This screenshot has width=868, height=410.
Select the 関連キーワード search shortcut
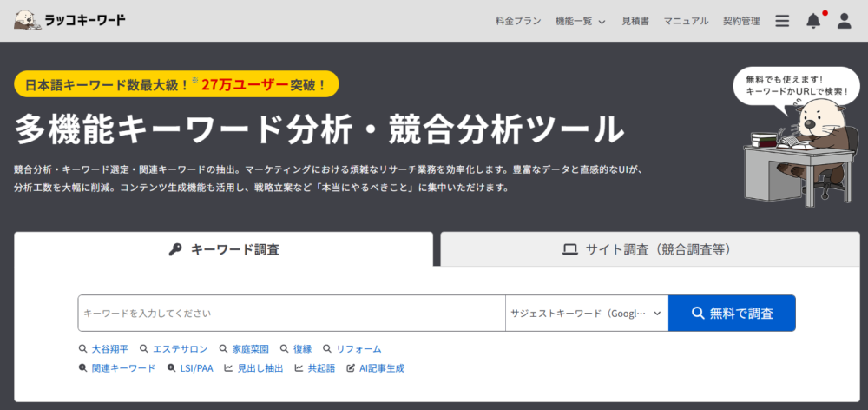117,368
